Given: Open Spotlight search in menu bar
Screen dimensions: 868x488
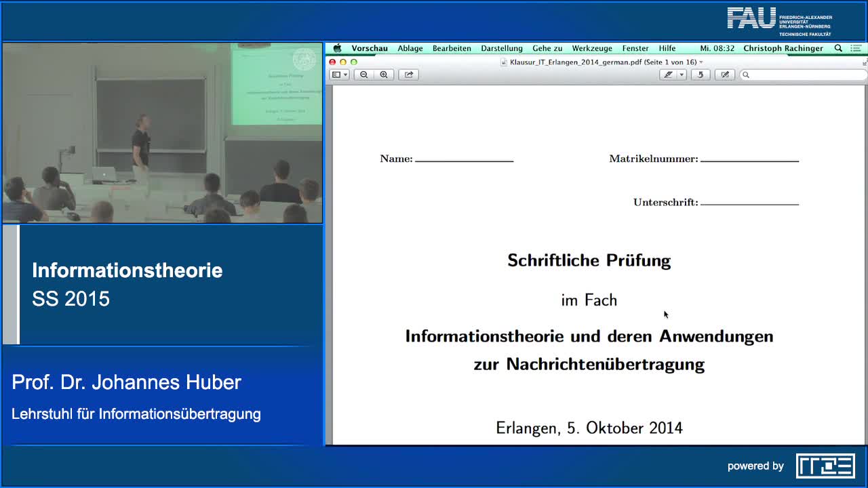Looking at the screenshot, I should 838,48.
